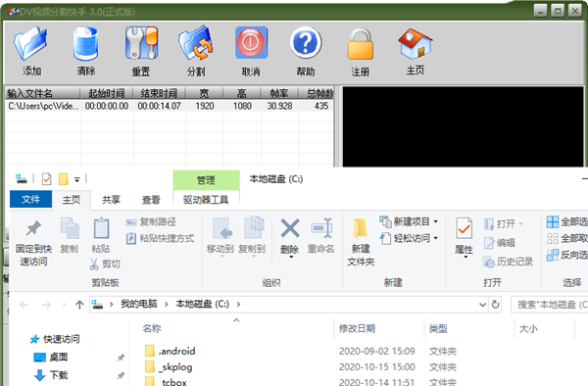Go up one level with the up arrow
The width and height of the screenshot is (588, 386).
79,305
